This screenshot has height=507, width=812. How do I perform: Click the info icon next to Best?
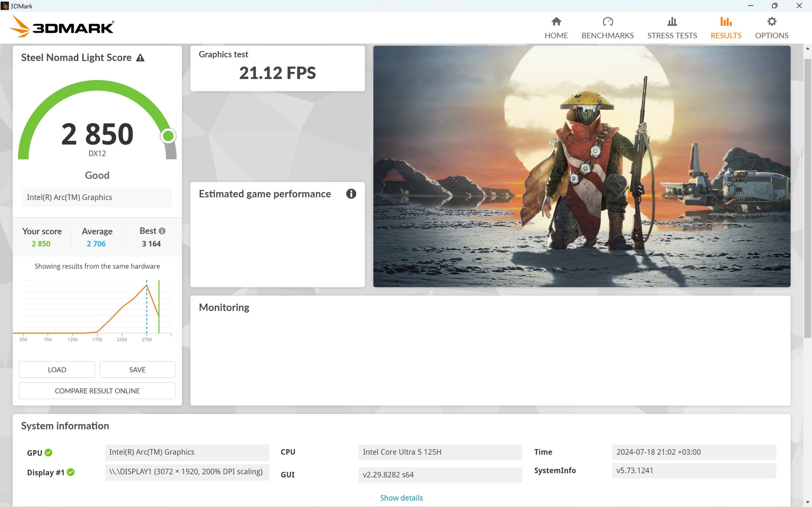tap(162, 231)
